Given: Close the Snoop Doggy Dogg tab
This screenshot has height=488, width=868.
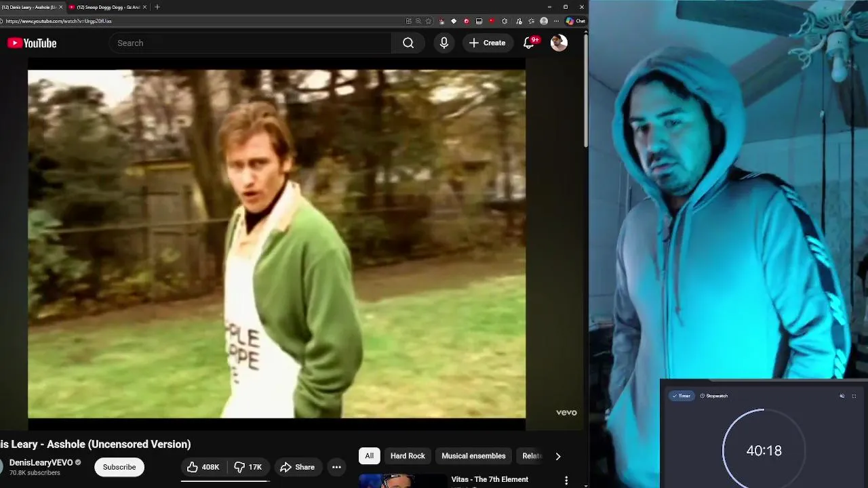Looking at the screenshot, I should pyautogui.click(x=144, y=7).
